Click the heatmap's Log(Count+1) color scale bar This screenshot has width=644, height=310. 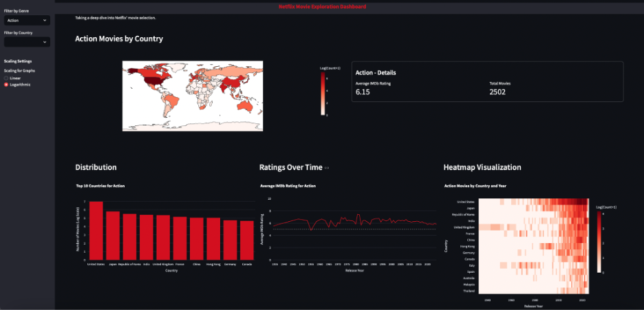[599, 242]
